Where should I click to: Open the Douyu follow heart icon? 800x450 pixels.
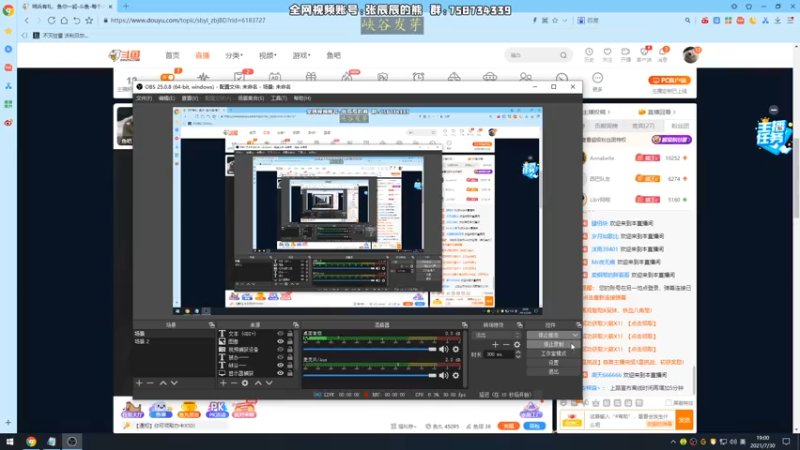[607, 52]
